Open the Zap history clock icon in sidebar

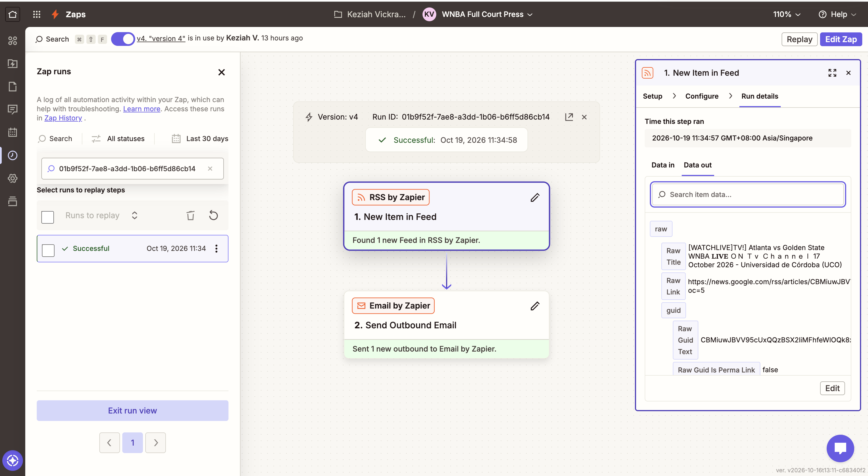(x=12, y=155)
